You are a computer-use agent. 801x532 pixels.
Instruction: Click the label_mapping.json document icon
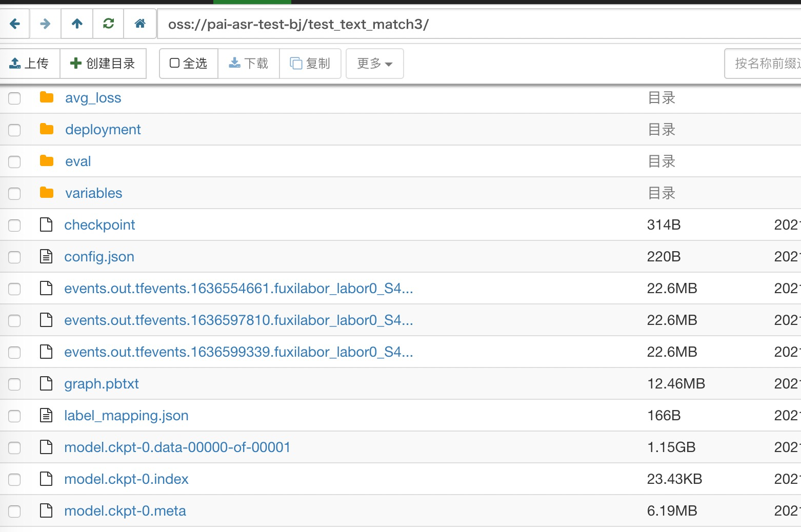coord(46,415)
